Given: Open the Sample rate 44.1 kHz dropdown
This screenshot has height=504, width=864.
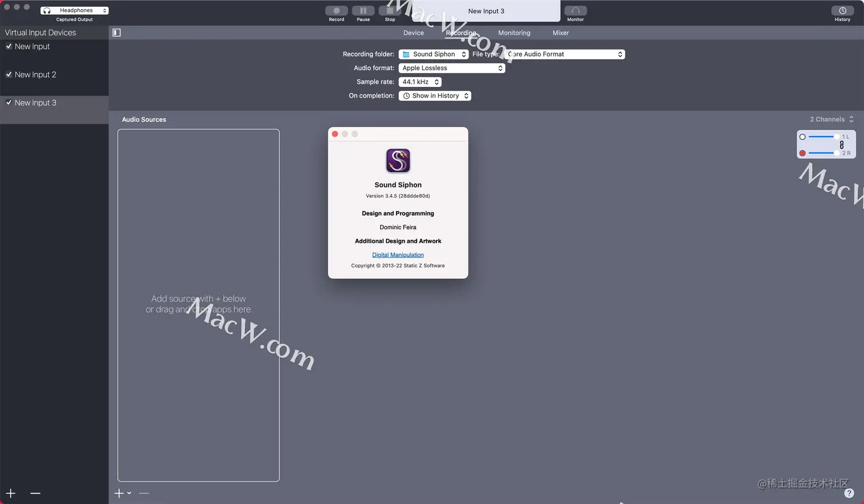Looking at the screenshot, I should [420, 82].
